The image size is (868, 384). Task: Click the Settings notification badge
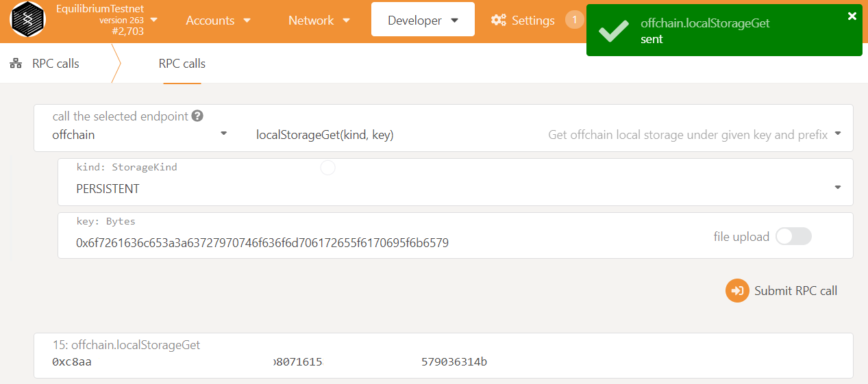(x=574, y=21)
